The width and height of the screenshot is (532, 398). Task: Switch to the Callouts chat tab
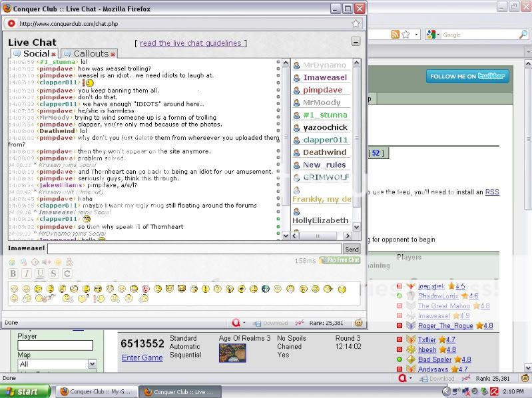click(89, 53)
